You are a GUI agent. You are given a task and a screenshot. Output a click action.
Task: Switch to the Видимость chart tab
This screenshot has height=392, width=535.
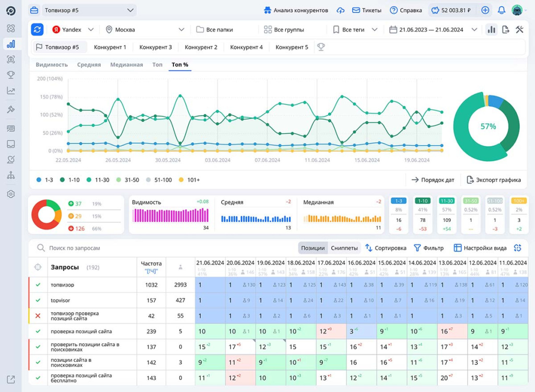[52, 64]
